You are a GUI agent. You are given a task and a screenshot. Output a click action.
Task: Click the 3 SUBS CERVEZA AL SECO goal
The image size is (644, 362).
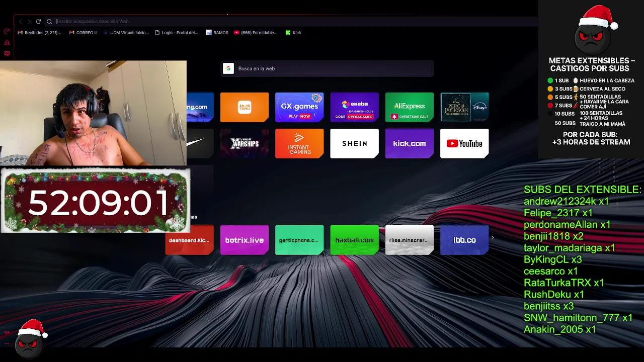pyautogui.click(x=586, y=89)
